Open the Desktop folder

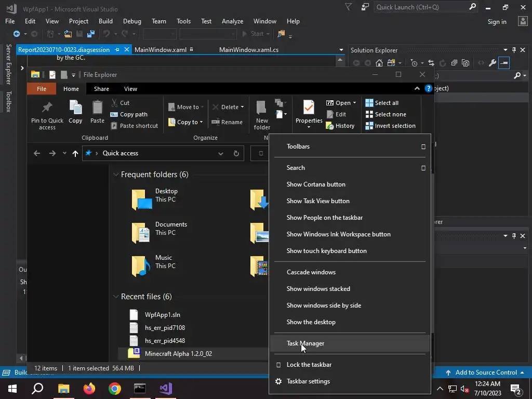point(155,199)
